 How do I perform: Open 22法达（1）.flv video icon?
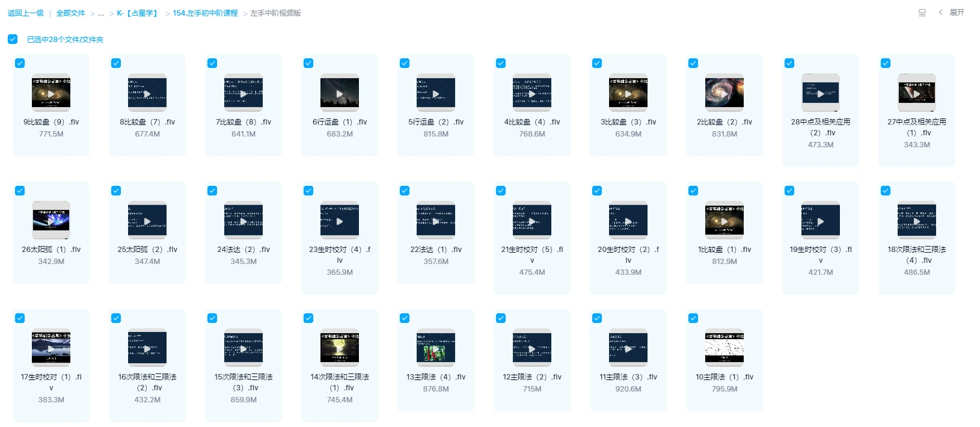[x=436, y=221]
